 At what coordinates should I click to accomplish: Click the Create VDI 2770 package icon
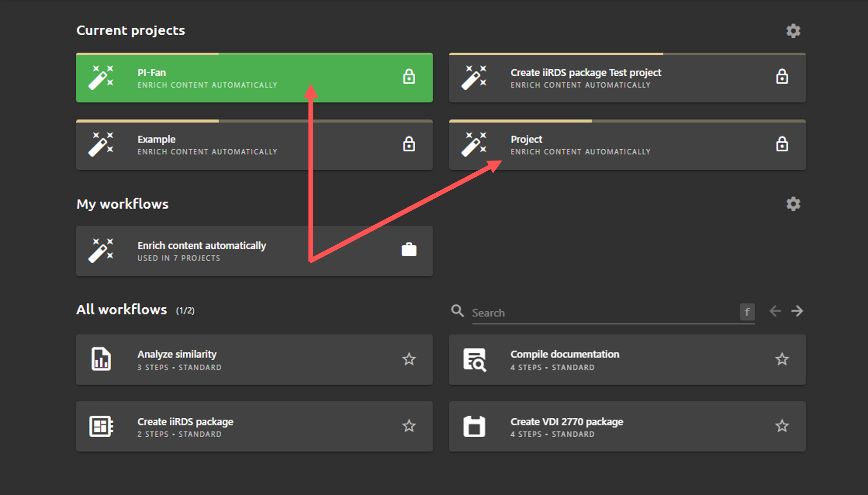(x=474, y=426)
